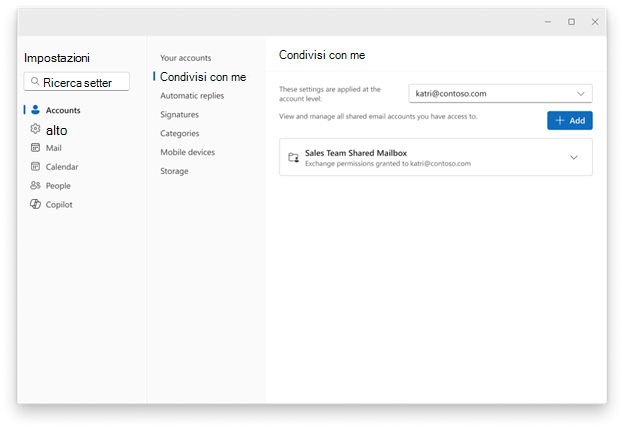Open the katri@contoso.com account dropdown
This screenshot has width=624, height=429.
pyautogui.click(x=501, y=94)
